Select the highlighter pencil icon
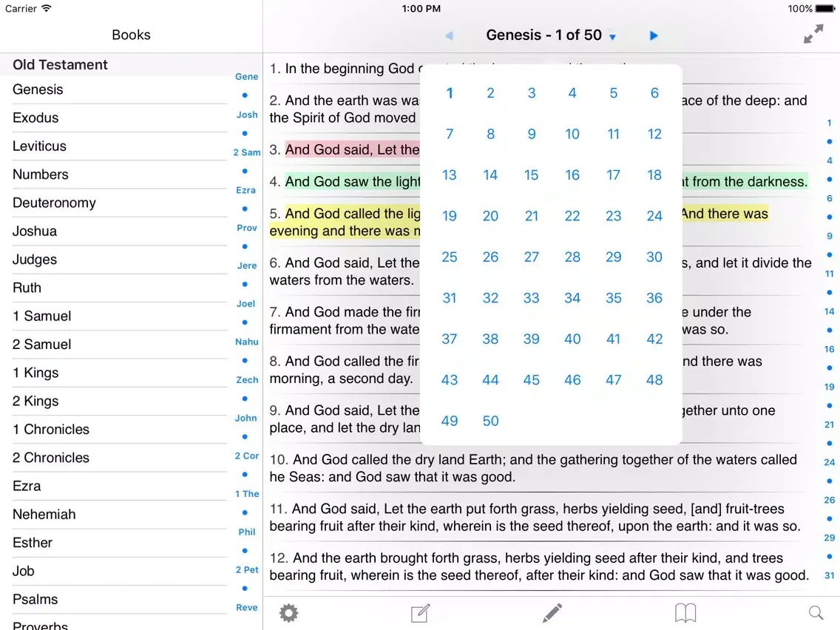Image resolution: width=840 pixels, height=630 pixels. tap(552, 613)
